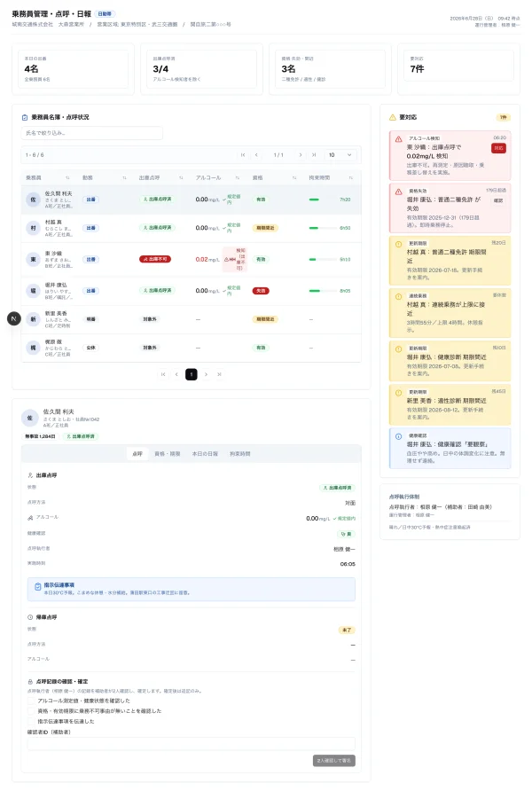Click the 出庫不可 badge in 東 沙織 row
This screenshot has width=532, height=791.
click(155, 259)
